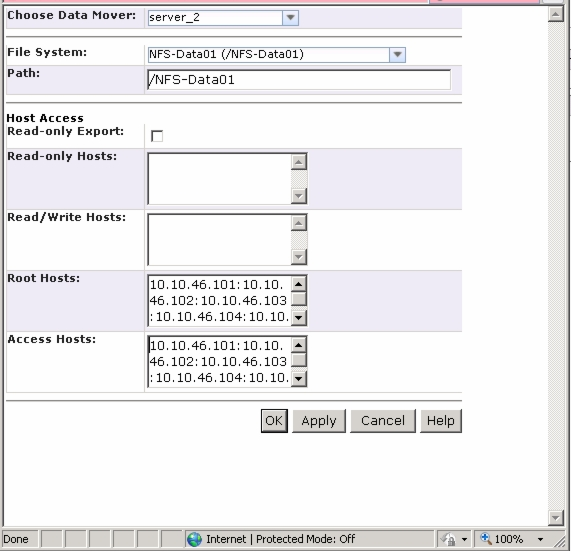This screenshot has width=571, height=557.
Task: Click the Access Hosts scroll down arrow
Action: pos(299,379)
